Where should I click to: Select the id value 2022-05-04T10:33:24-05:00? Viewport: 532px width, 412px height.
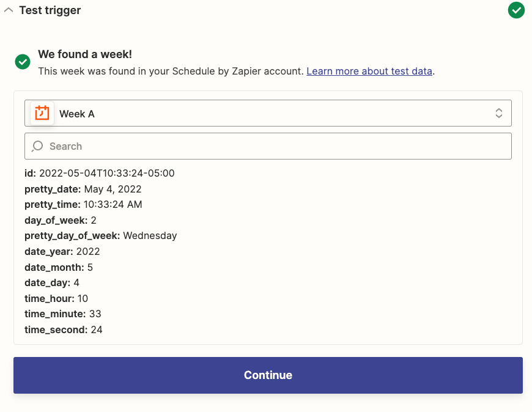[x=107, y=173]
